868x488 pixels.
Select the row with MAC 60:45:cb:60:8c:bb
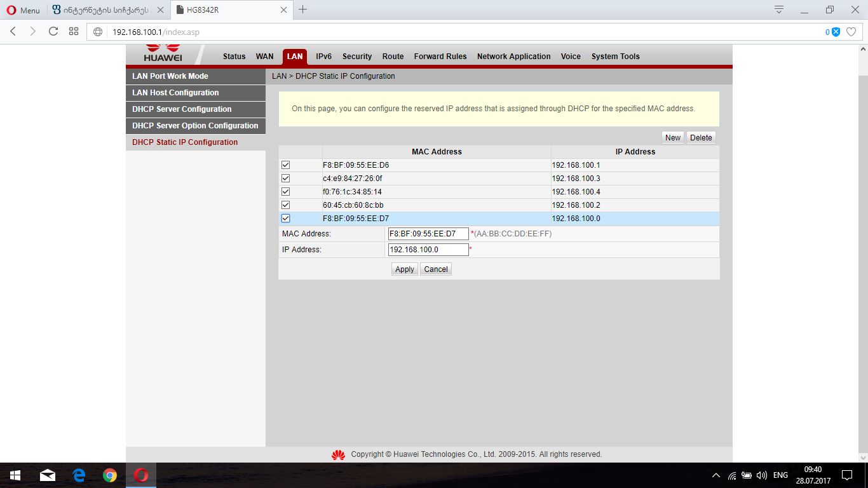[x=499, y=205]
